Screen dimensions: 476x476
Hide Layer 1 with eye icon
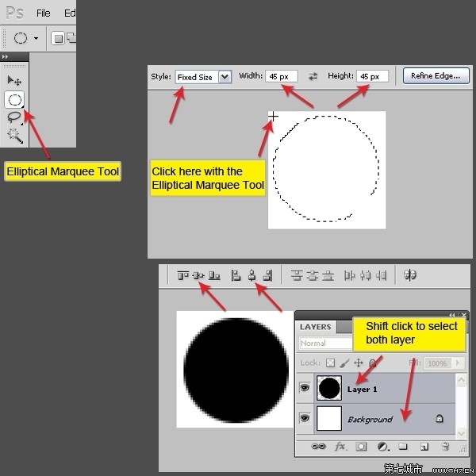point(304,388)
